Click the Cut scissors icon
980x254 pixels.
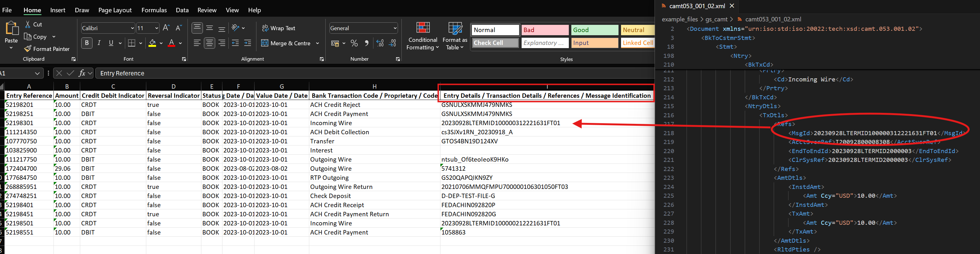(x=28, y=24)
